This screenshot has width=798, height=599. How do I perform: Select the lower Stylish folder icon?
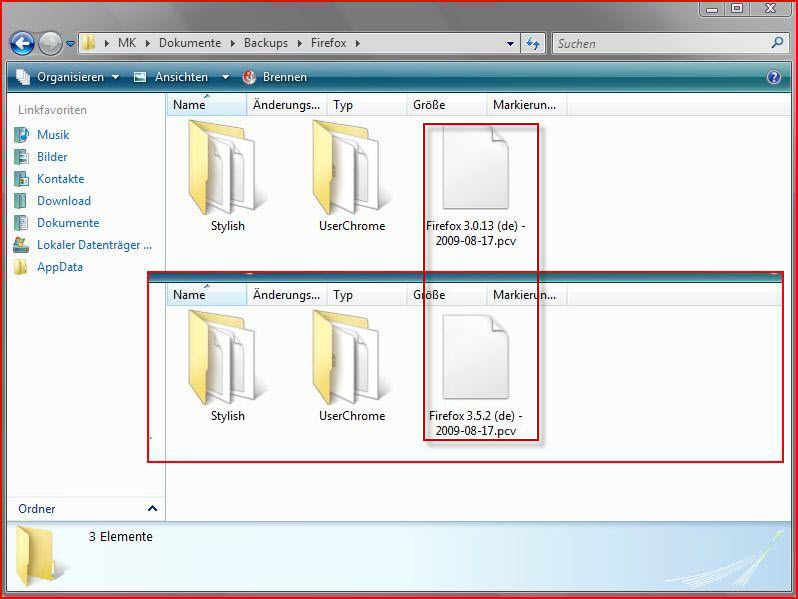(227, 357)
